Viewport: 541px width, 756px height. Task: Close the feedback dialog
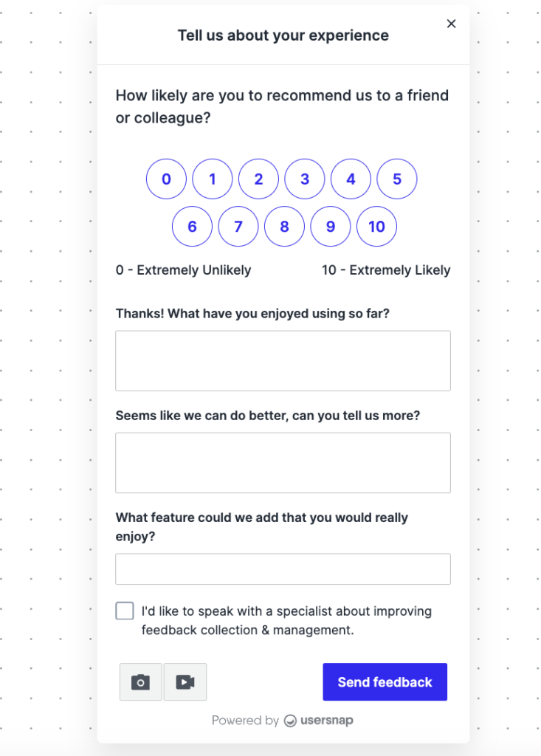tap(451, 23)
